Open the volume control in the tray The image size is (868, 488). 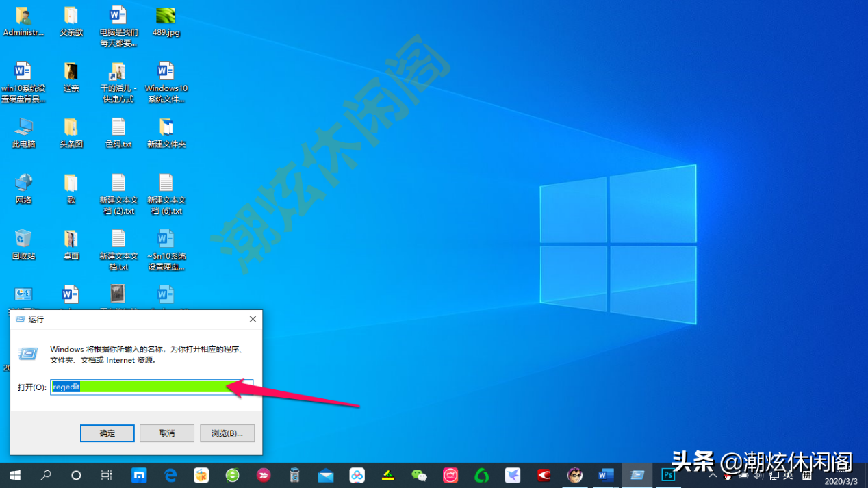point(758,476)
